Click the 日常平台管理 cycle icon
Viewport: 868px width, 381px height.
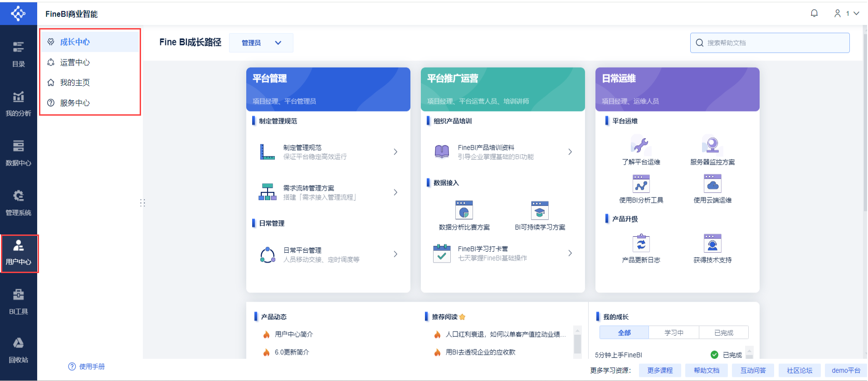click(268, 255)
